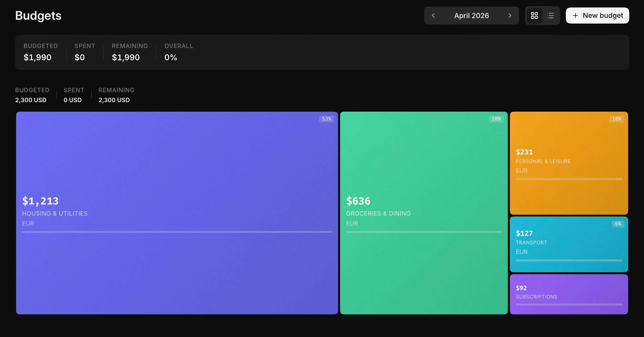This screenshot has width=644, height=337.
Task: Open the April 2026 month selector
Action: (x=472, y=15)
